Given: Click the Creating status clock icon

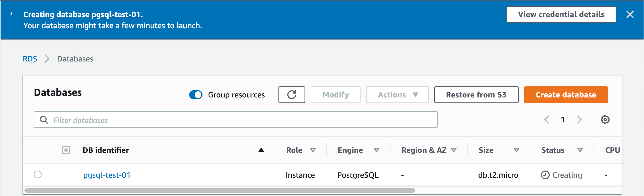Looking at the screenshot, I should click(x=545, y=175).
